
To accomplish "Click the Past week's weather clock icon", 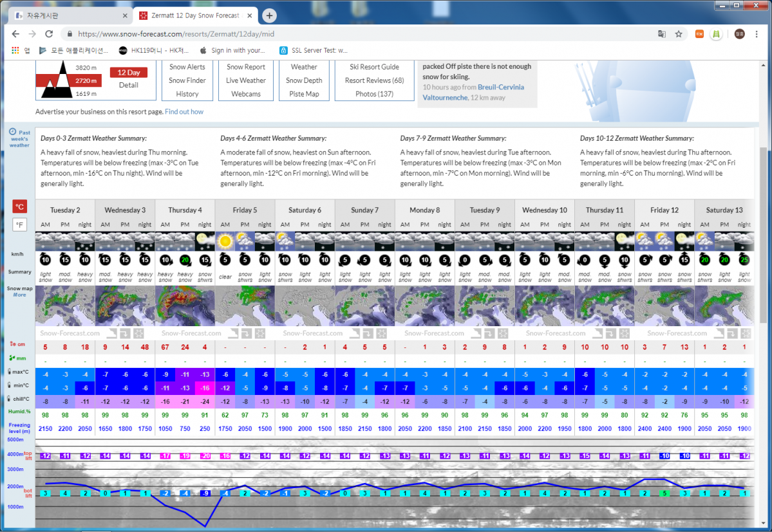I will pos(12,132).
